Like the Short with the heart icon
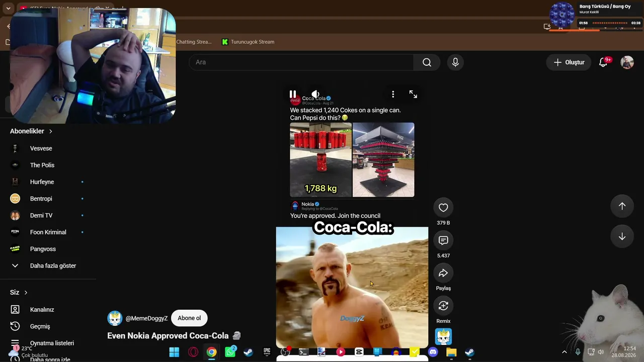Viewport: 644px width, 362px height. (443, 208)
